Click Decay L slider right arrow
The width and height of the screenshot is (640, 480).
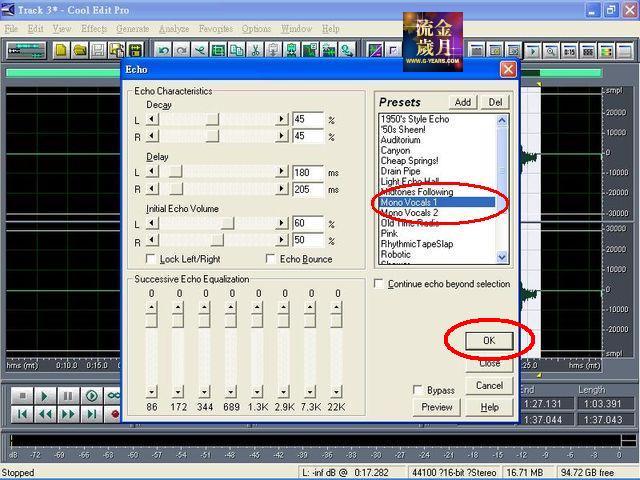click(x=281, y=119)
